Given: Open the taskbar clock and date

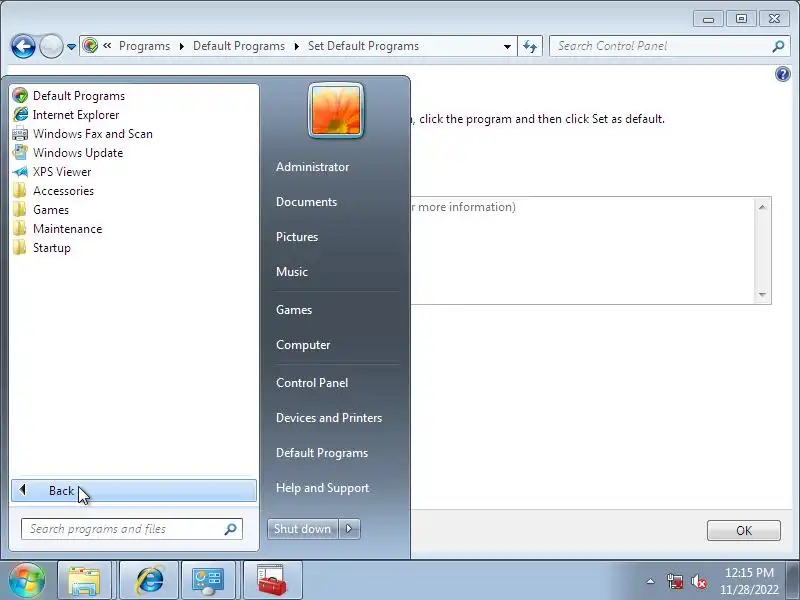Looking at the screenshot, I should (x=749, y=581).
